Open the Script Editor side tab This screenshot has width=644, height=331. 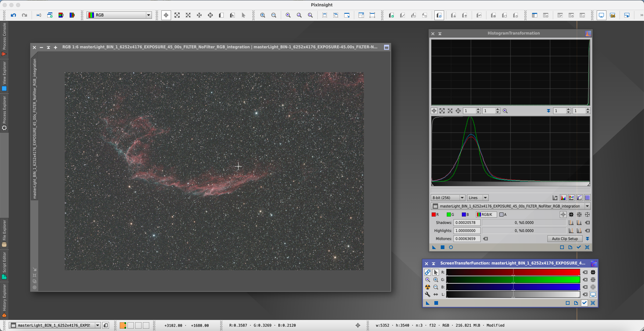tap(4, 266)
